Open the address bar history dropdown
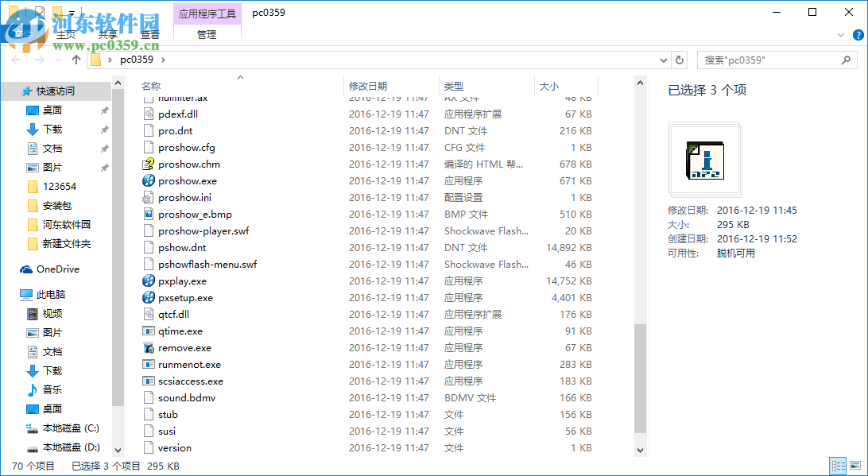 662,59
